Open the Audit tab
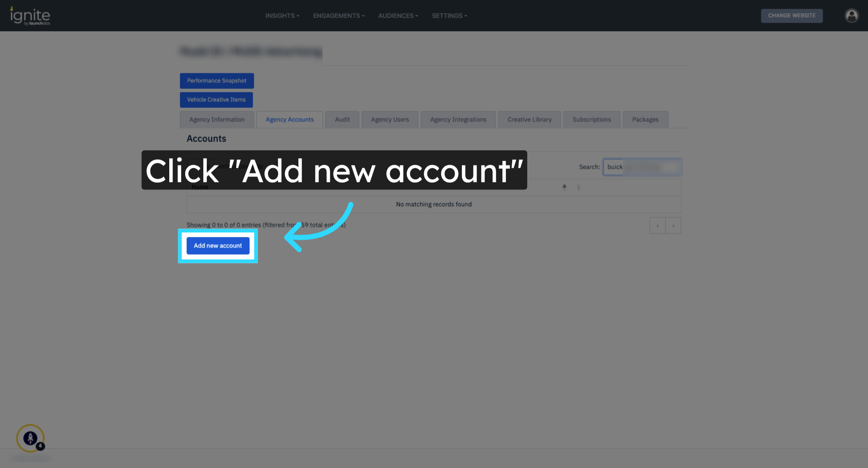868x468 pixels. click(342, 119)
